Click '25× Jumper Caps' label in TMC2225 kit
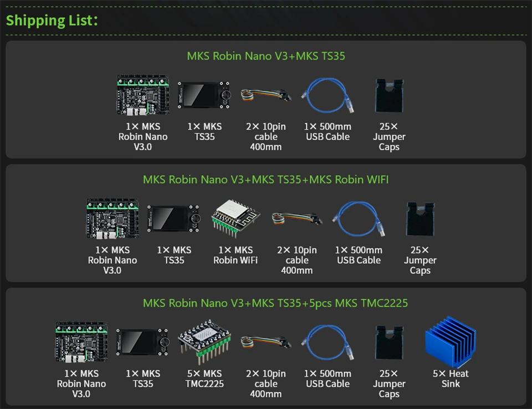This screenshot has width=532, height=409. (389, 384)
